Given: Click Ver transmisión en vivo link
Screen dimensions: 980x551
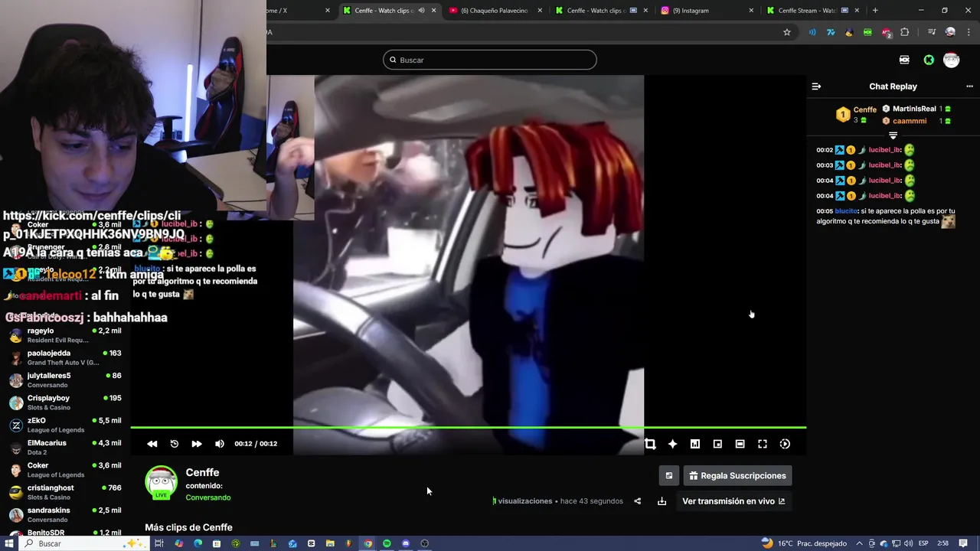Looking at the screenshot, I should pyautogui.click(x=733, y=501).
